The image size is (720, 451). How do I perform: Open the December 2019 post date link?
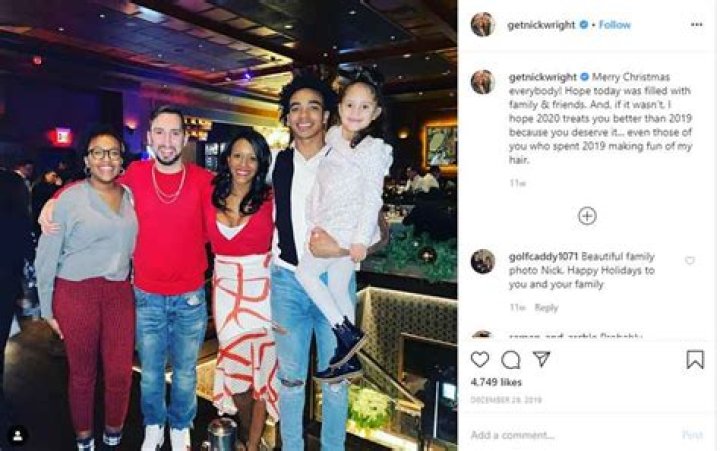coord(506,400)
